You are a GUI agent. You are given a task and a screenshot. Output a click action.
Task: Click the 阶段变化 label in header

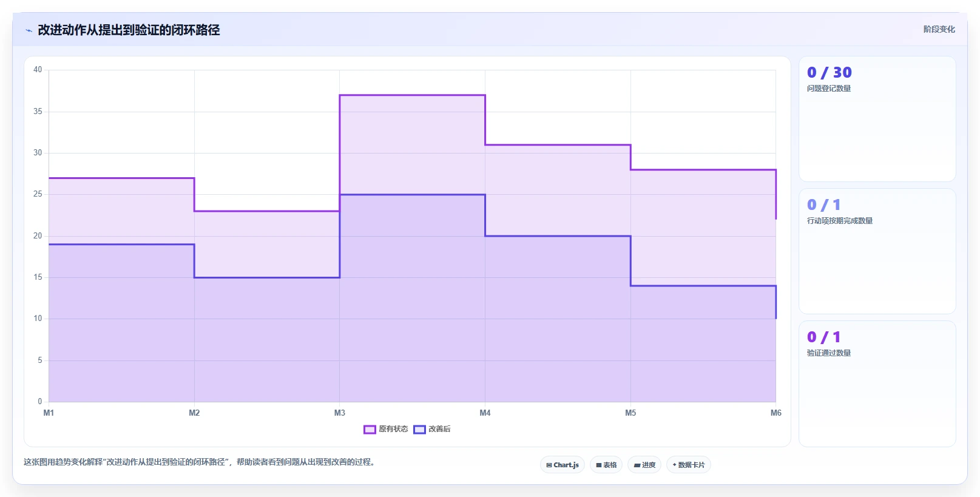[x=939, y=29]
